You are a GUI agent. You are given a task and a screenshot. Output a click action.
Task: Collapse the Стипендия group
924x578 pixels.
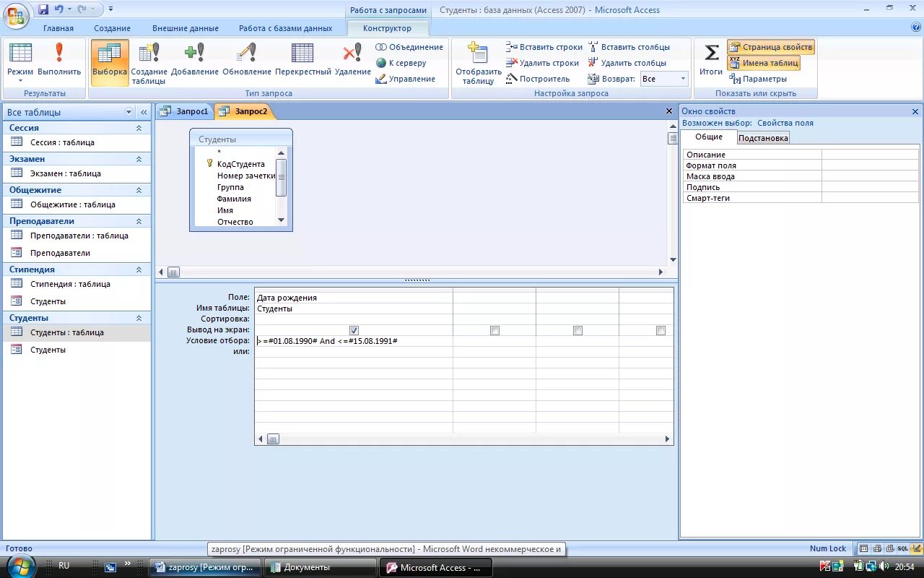pos(139,269)
